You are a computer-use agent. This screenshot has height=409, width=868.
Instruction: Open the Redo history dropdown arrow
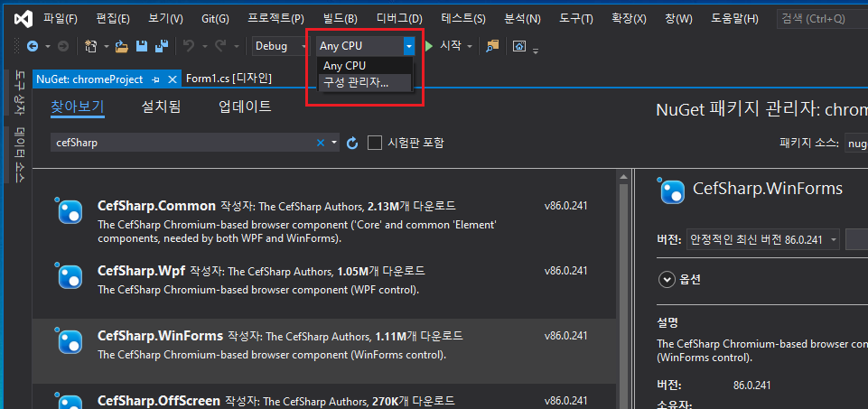point(237,46)
